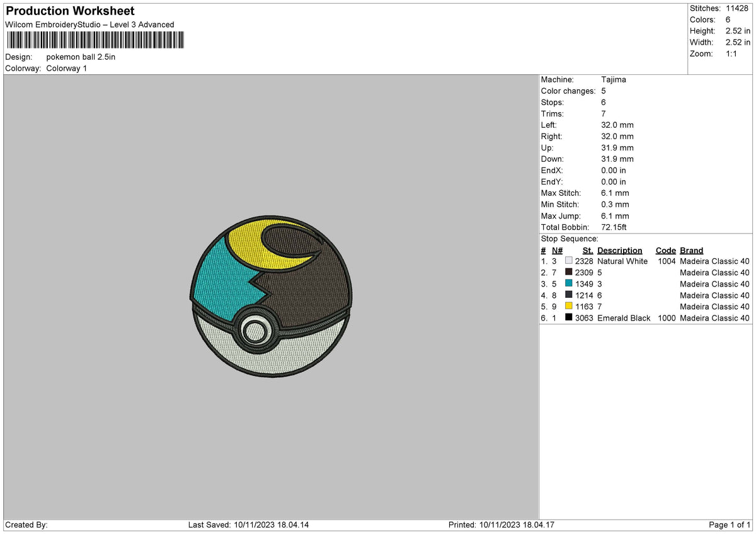Click the 'Brand' column header

pos(692,250)
